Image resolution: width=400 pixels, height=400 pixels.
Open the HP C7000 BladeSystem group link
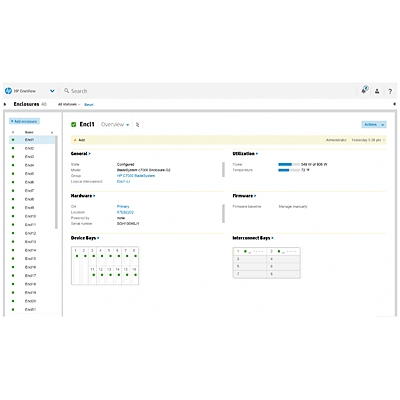coord(136,176)
